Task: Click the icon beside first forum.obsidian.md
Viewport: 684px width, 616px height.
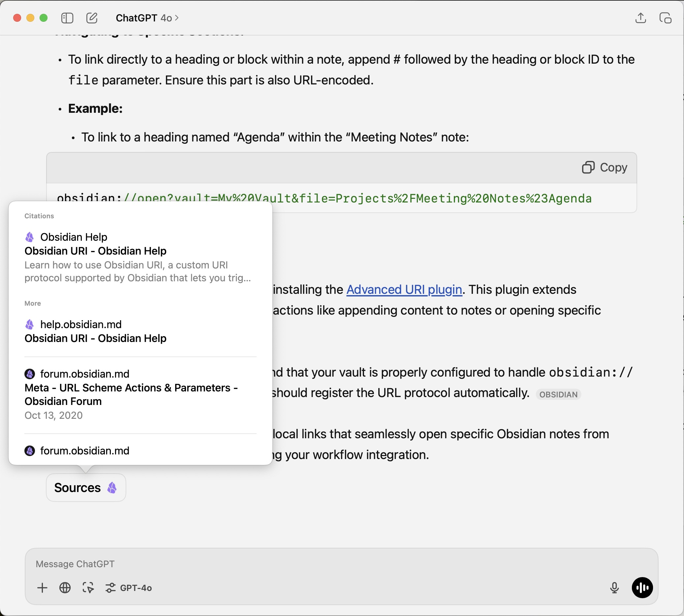Action: point(30,374)
